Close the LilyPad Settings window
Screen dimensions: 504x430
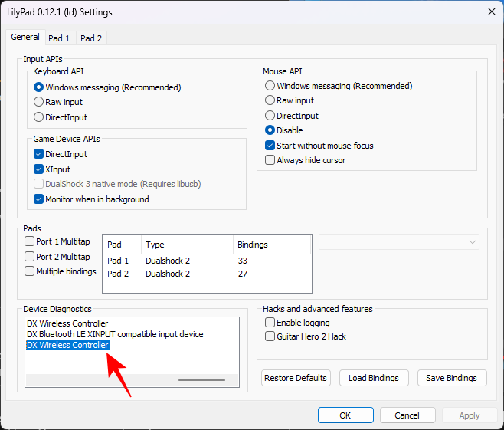click(x=492, y=12)
